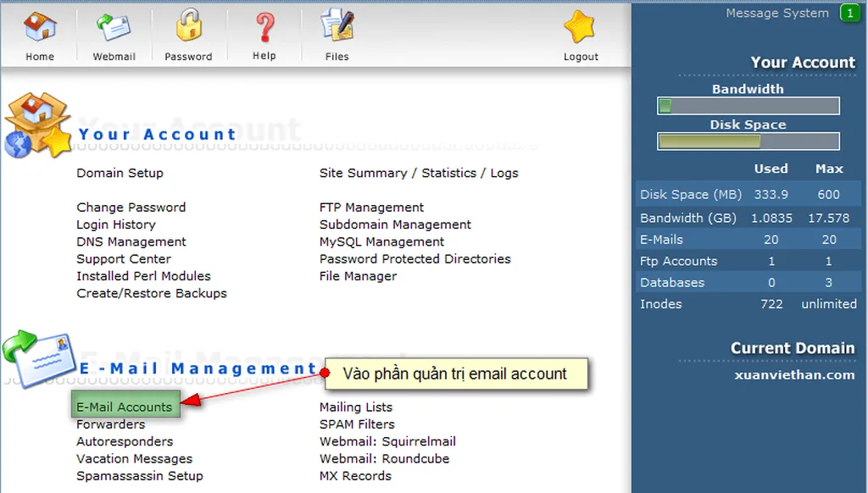Go to Support Center

pos(124,259)
